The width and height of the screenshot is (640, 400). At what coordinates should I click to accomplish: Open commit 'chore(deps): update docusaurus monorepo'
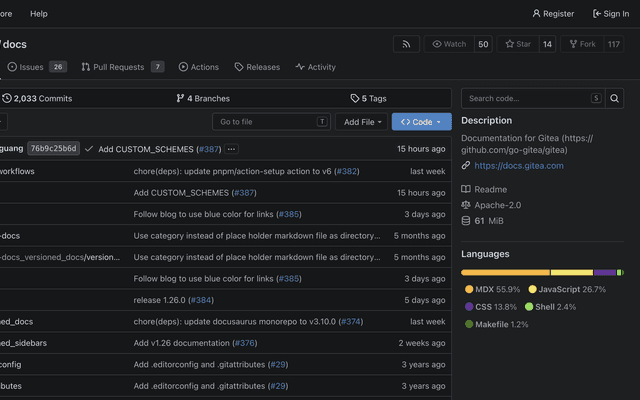click(x=234, y=322)
